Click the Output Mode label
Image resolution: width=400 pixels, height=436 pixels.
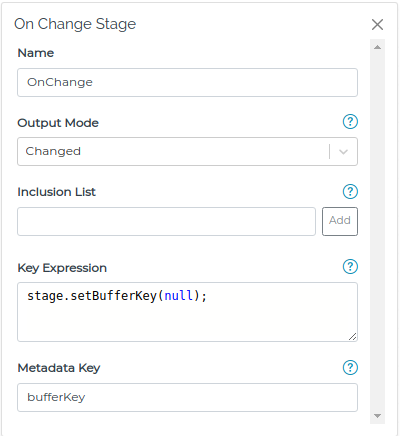(58, 123)
